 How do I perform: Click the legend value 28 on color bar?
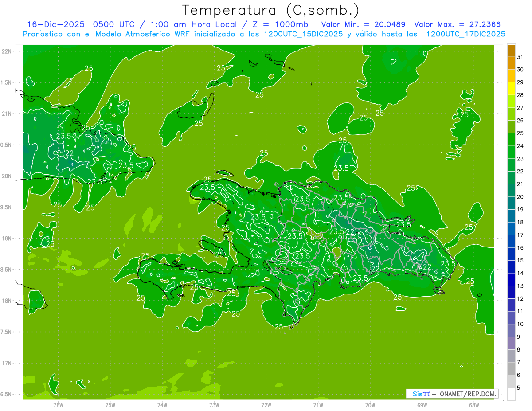pos(520,95)
